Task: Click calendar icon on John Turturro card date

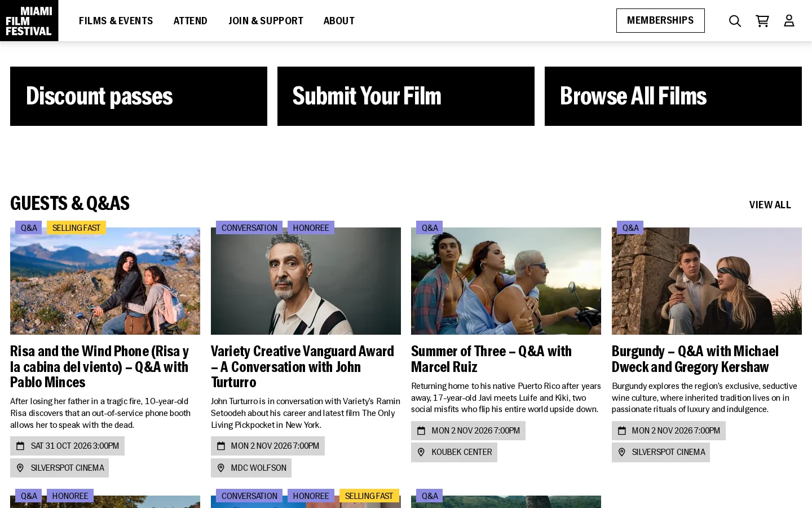Action: pyautogui.click(x=220, y=446)
